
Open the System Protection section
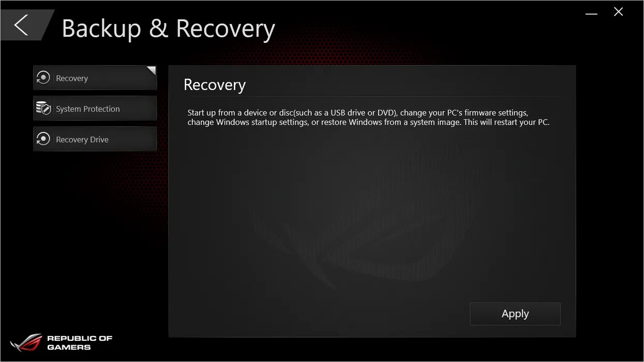pyautogui.click(x=95, y=109)
